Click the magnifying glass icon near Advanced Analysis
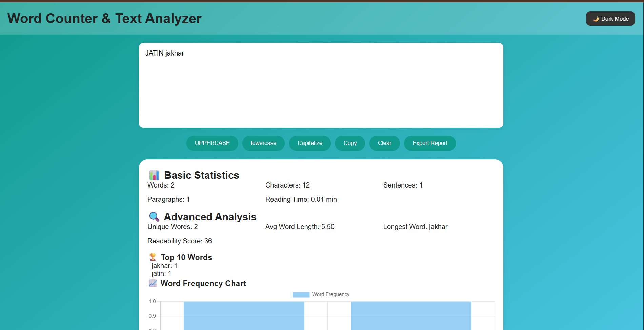Image resolution: width=644 pixels, height=330 pixels. pyautogui.click(x=154, y=217)
